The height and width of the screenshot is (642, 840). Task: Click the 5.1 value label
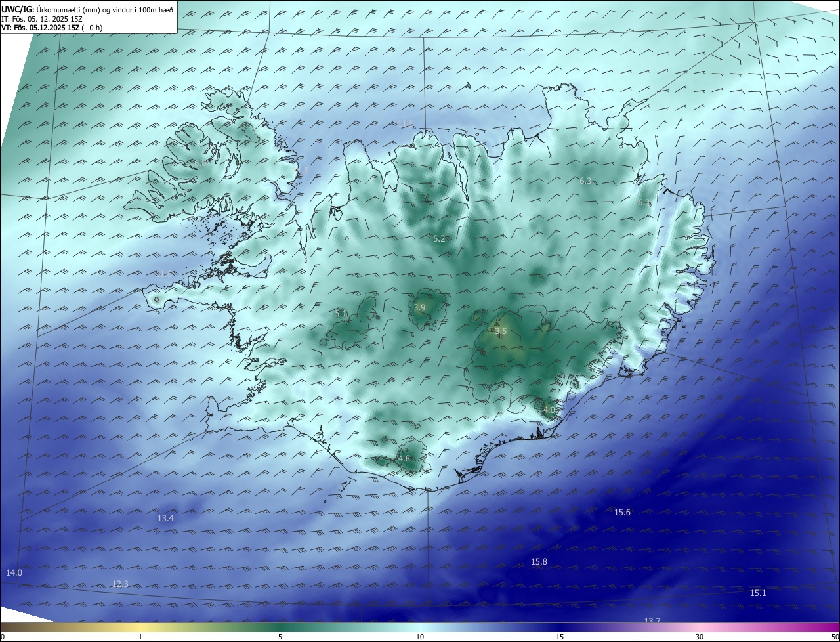click(341, 314)
